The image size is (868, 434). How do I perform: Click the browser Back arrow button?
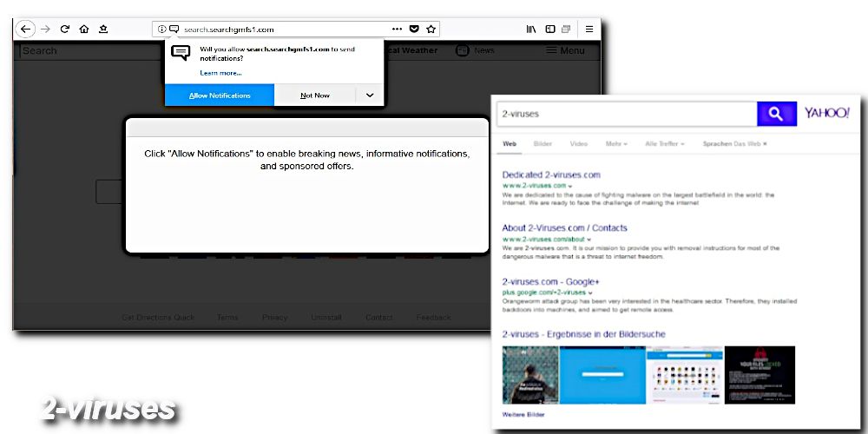tap(25, 30)
